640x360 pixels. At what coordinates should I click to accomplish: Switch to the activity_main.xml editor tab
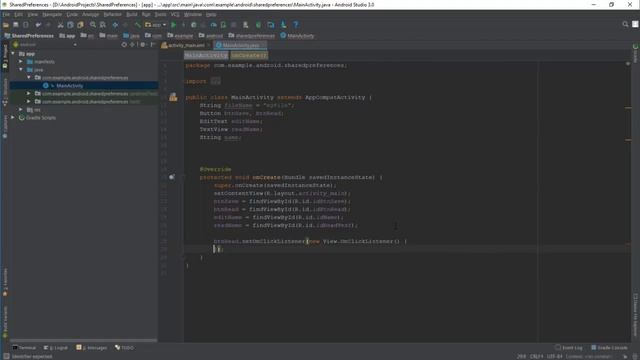tap(186, 45)
